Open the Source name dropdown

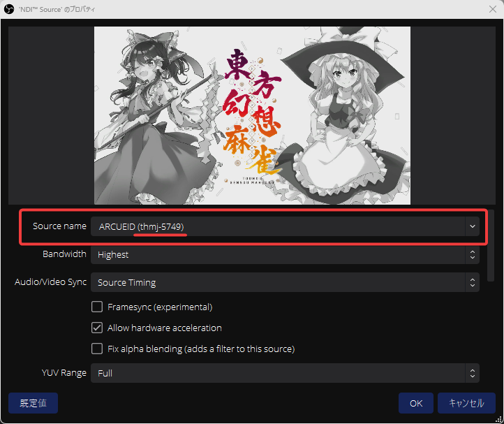click(x=285, y=226)
